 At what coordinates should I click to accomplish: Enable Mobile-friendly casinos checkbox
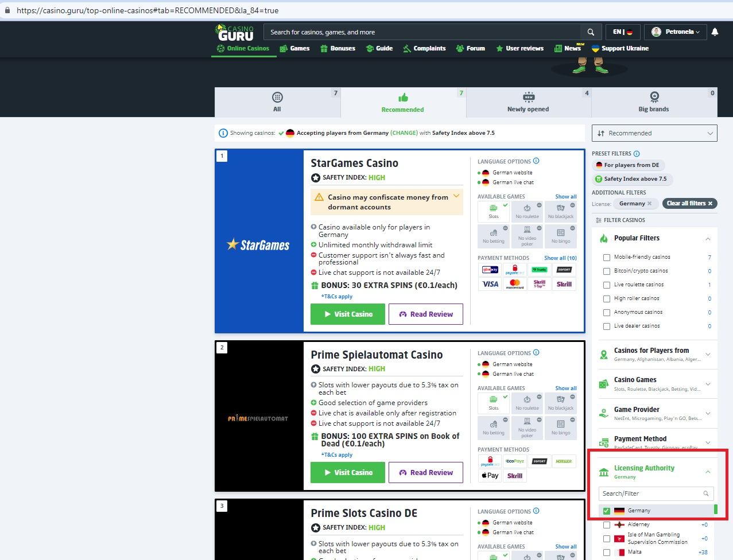coord(607,257)
